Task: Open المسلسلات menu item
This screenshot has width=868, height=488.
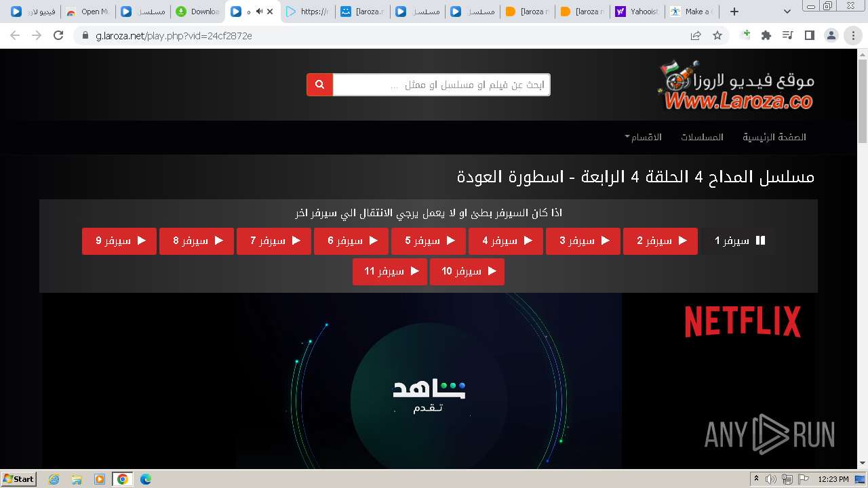Action: tap(702, 137)
